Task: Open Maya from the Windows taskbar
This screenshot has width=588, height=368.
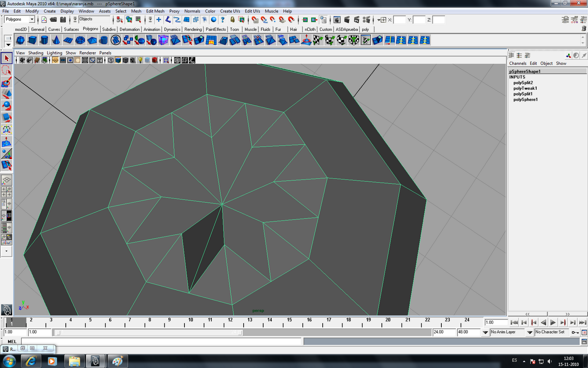Action: click(96, 361)
